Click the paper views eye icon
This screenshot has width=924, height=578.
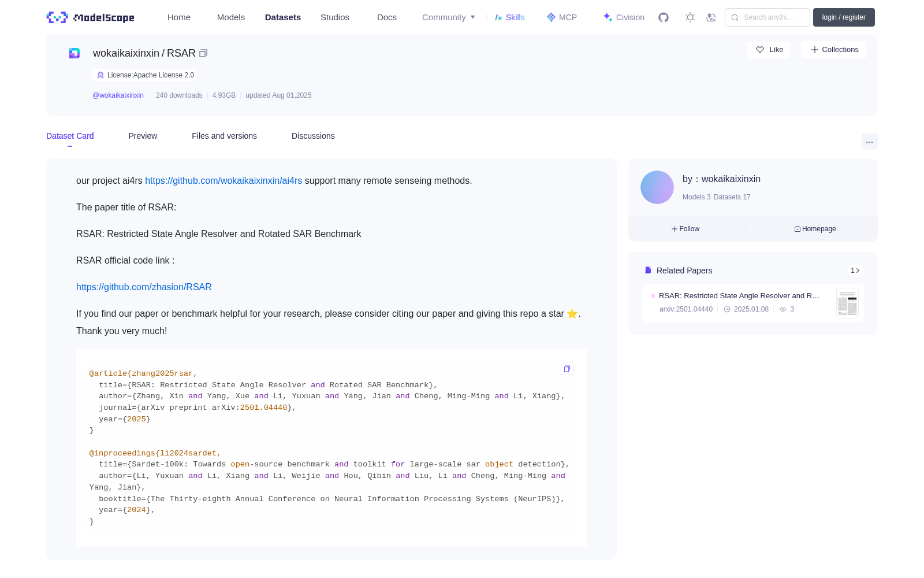[783, 309]
